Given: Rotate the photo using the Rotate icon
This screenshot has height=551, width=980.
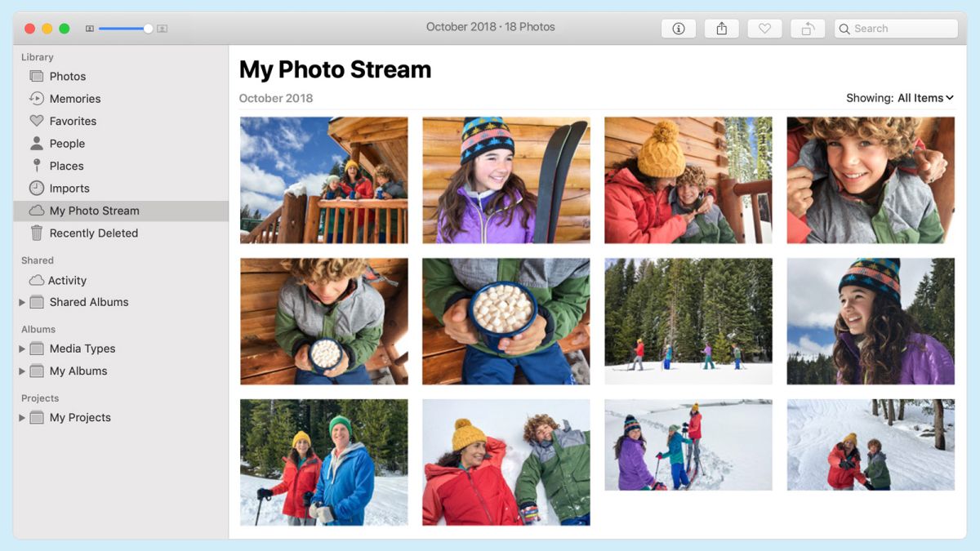Looking at the screenshot, I should (x=808, y=27).
